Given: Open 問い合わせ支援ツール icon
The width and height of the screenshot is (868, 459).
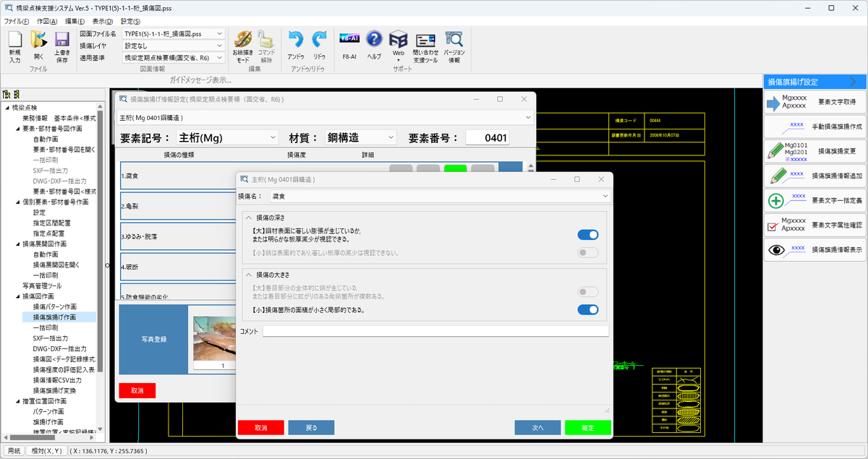Looking at the screenshot, I should [425, 48].
